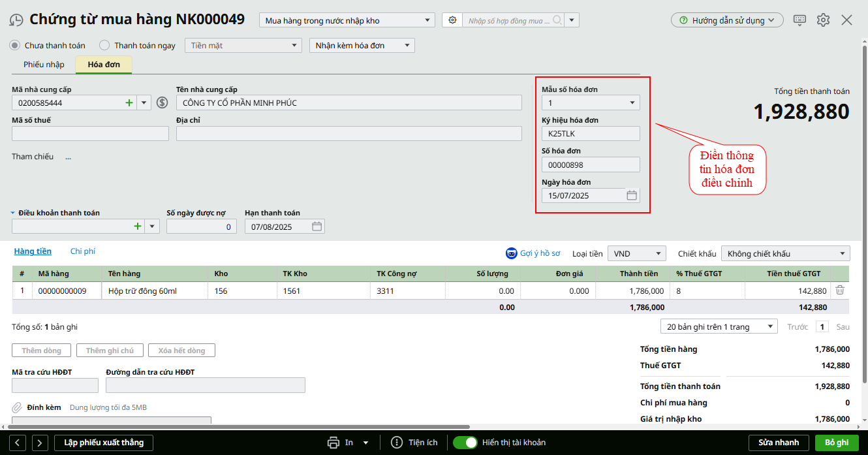Open the Loại tiền VND dropdown
This screenshot has width=868, height=455.
click(636, 253)
